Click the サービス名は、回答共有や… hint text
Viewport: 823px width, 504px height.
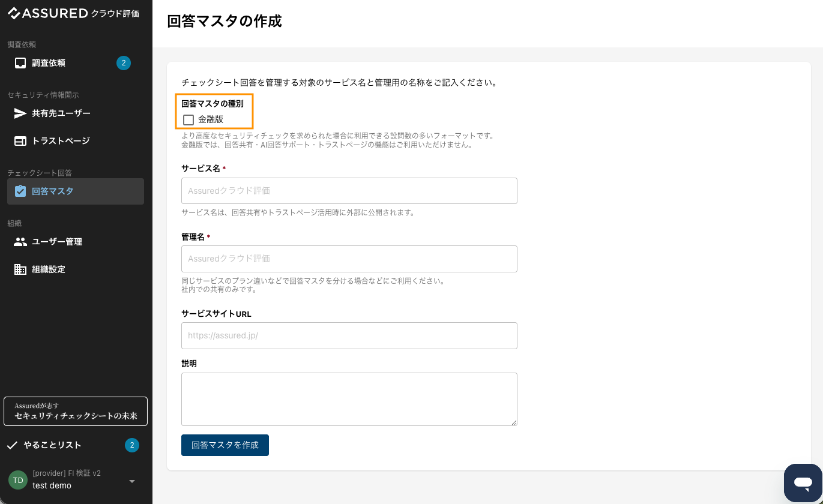[x=298, y=212]
